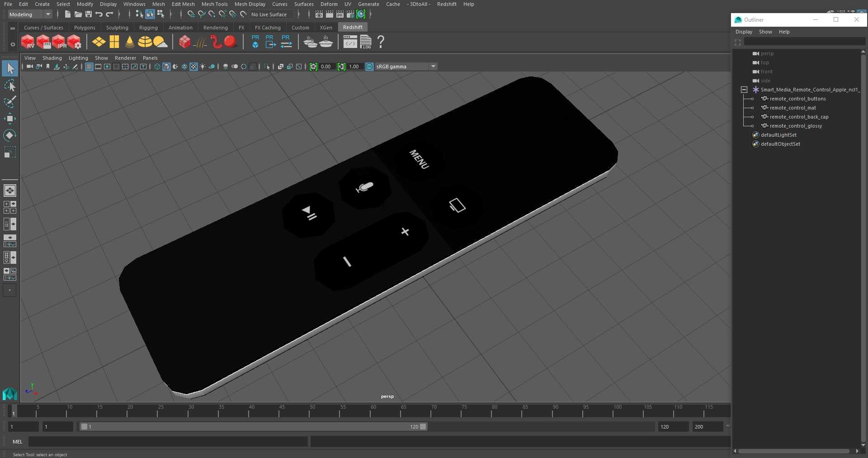This screenshot has width=868, height=458.
Task: Activate the Scale tool
Action: click(x=10, y=152)
